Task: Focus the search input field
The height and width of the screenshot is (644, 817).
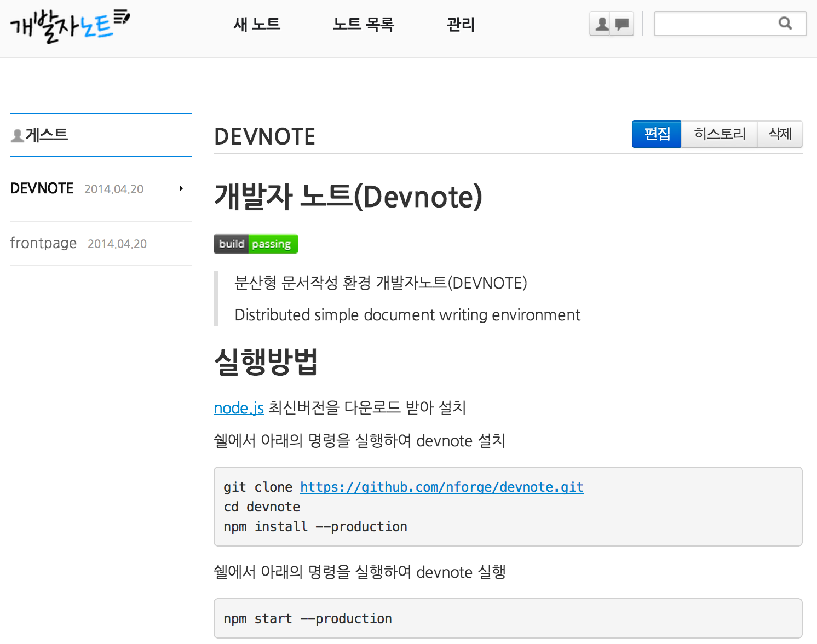Action: 715,24
